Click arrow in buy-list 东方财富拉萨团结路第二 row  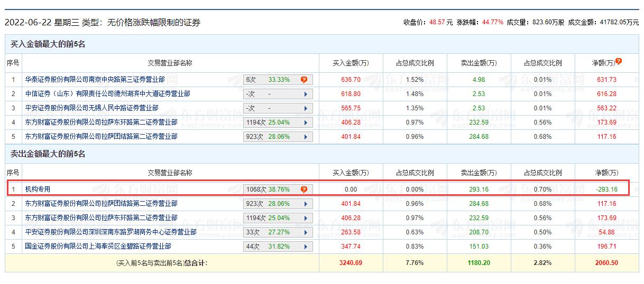pyautogui.click(x=306, y=137)
